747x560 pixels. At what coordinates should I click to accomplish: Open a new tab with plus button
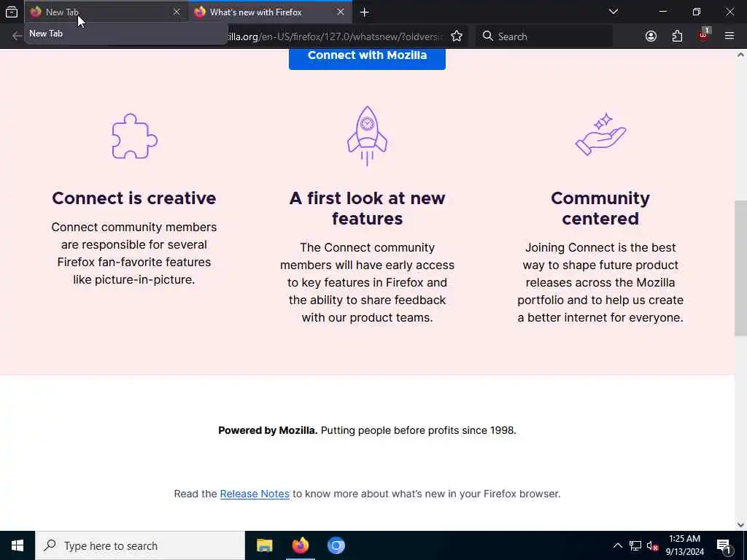(365, 12)
